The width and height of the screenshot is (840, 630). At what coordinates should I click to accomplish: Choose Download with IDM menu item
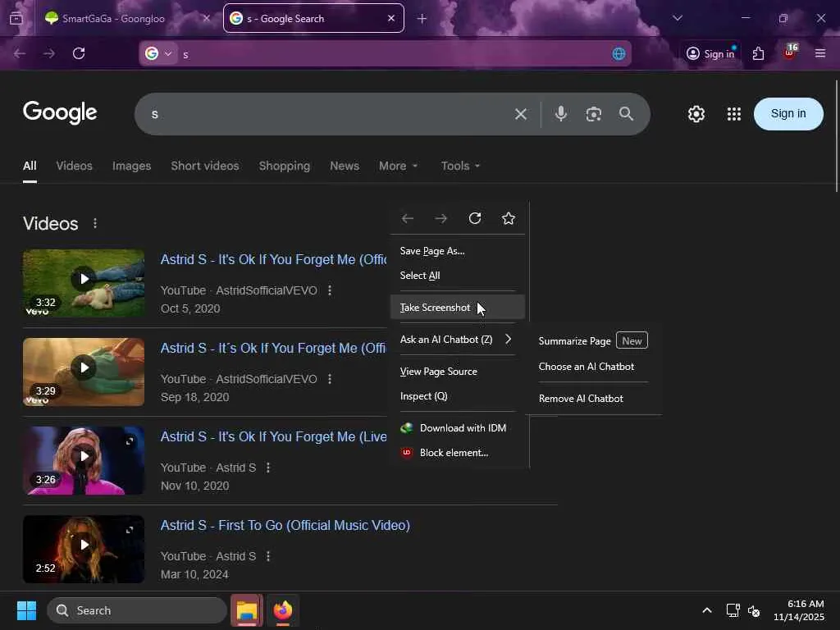(x=458, y=428)
